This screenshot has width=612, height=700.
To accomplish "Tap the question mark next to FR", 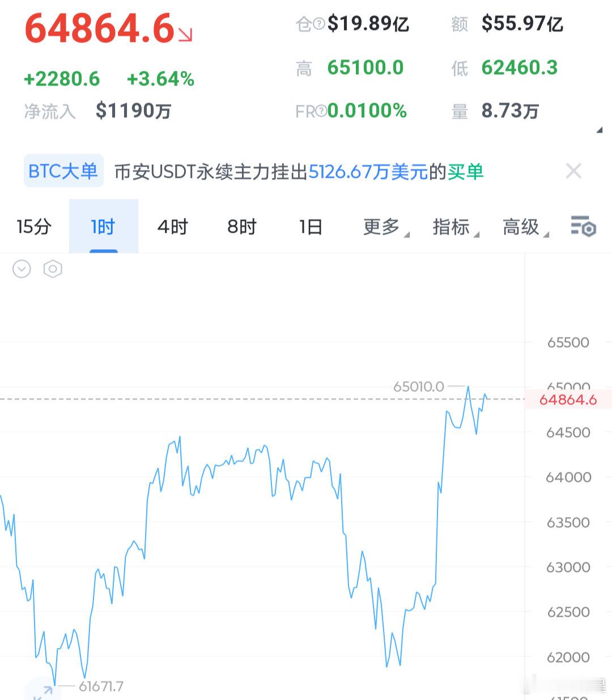I will [x=321, y=110].
